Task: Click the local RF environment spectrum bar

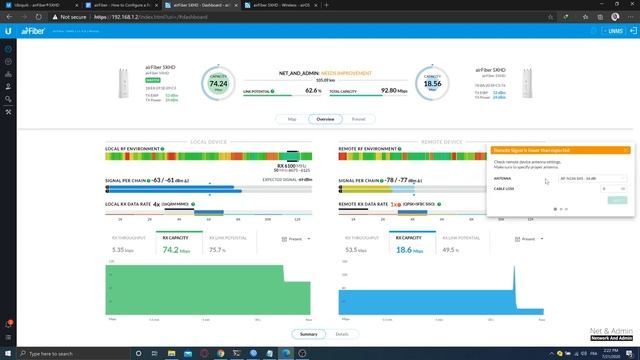Action: tap(209, 156)
